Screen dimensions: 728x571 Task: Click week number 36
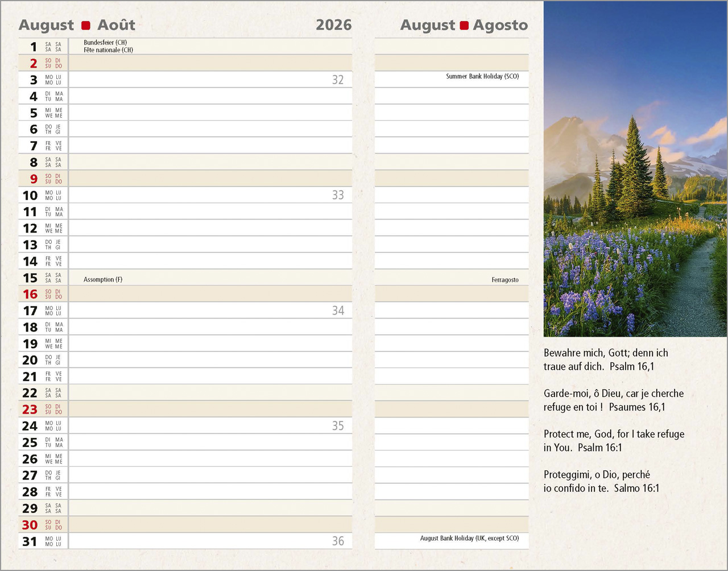click(338, 541)
